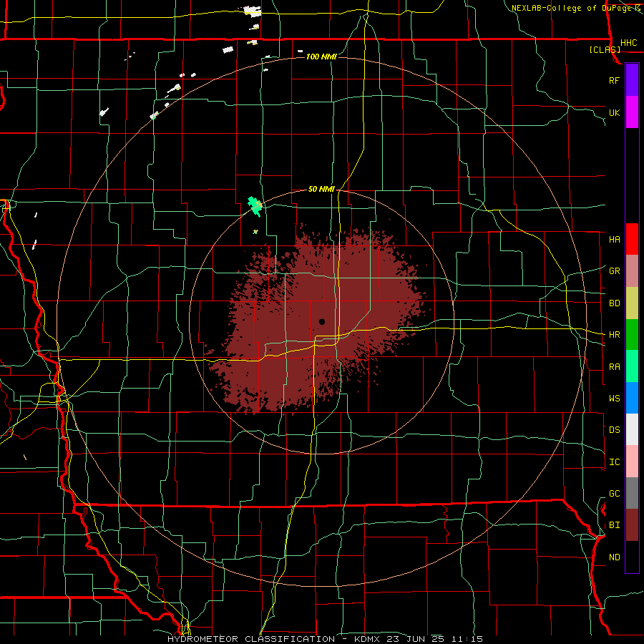Click the KDMX radar site identifier
Image resolution: width=644 pixels, height=644 pixels.
coord(368,639)
